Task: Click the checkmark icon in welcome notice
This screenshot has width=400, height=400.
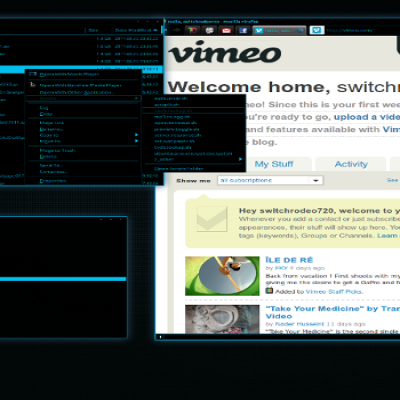Action: (212, 219)
